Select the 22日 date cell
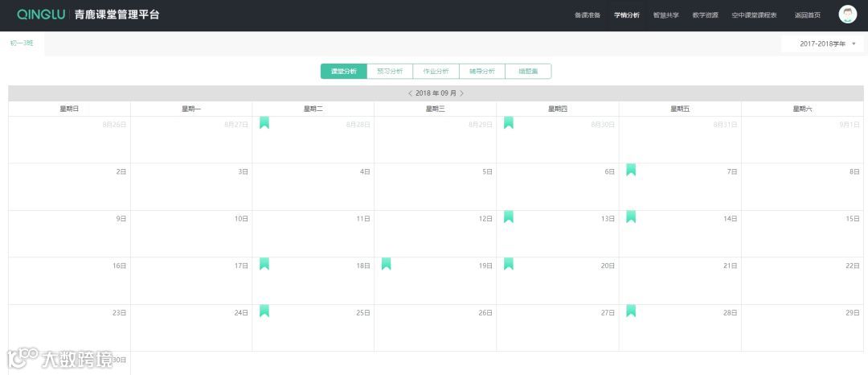 (802, 281)
